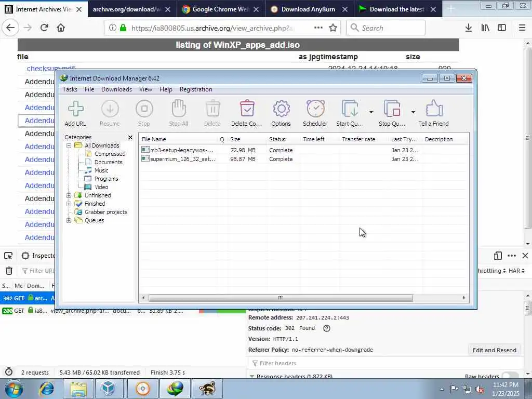Select the Video category
Image resolution: width=532 pixels, height=399 pixels.
coord(101,187)
